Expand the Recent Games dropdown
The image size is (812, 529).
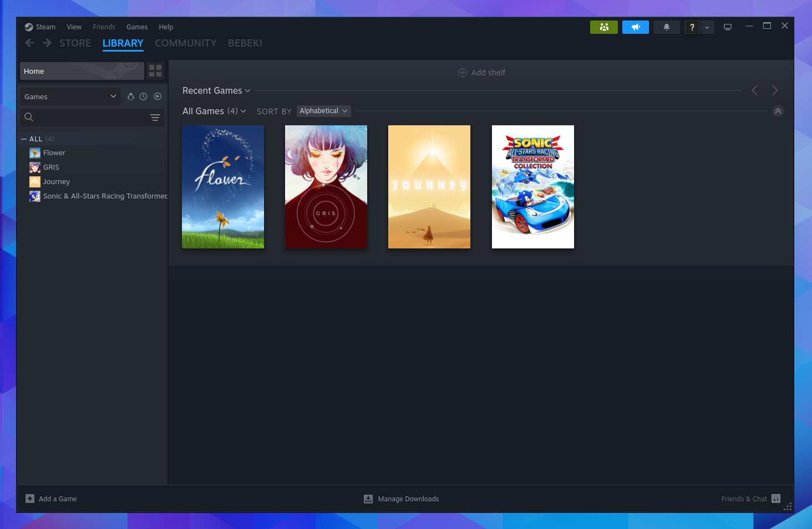216,90
